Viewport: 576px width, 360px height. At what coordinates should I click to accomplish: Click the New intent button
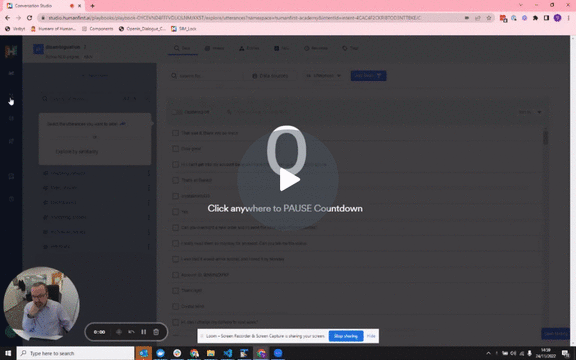95,76
